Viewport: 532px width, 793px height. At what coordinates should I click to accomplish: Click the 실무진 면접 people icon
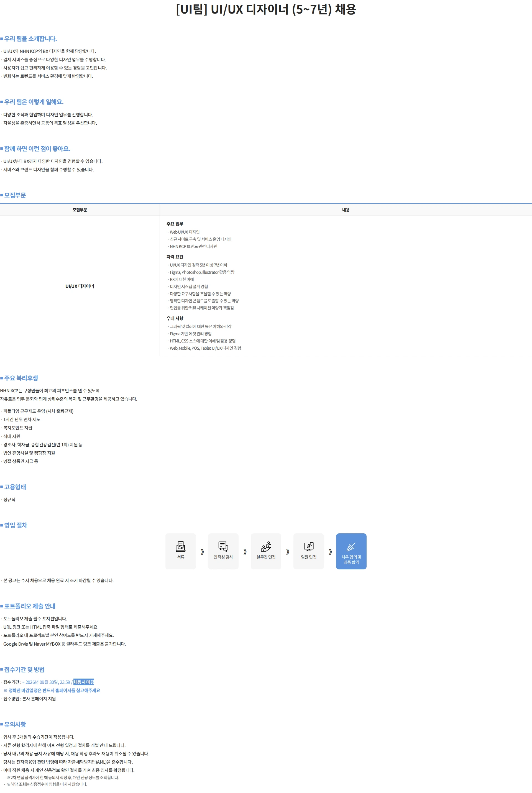tap(266, 546)
